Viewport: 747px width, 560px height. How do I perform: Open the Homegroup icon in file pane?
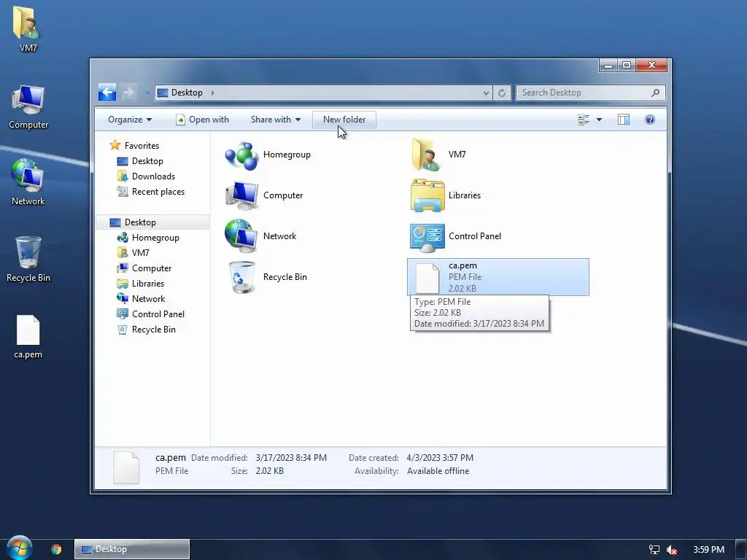click(x=241, y=155)
